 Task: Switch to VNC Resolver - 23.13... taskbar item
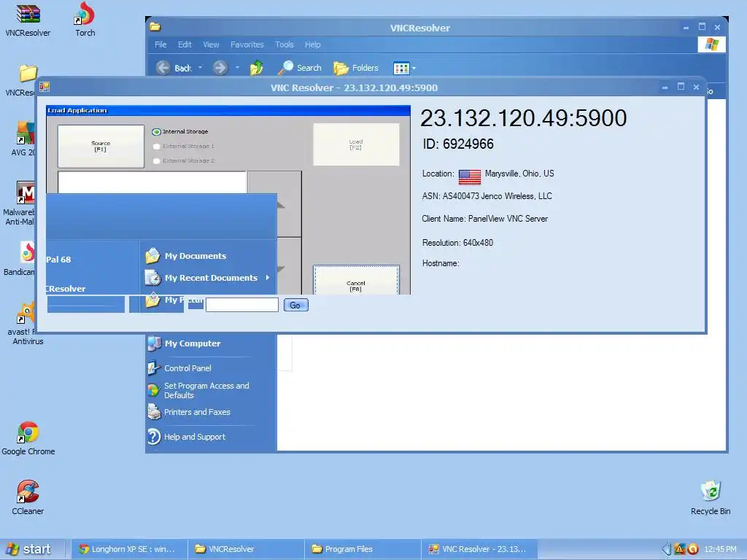point(479,549)
